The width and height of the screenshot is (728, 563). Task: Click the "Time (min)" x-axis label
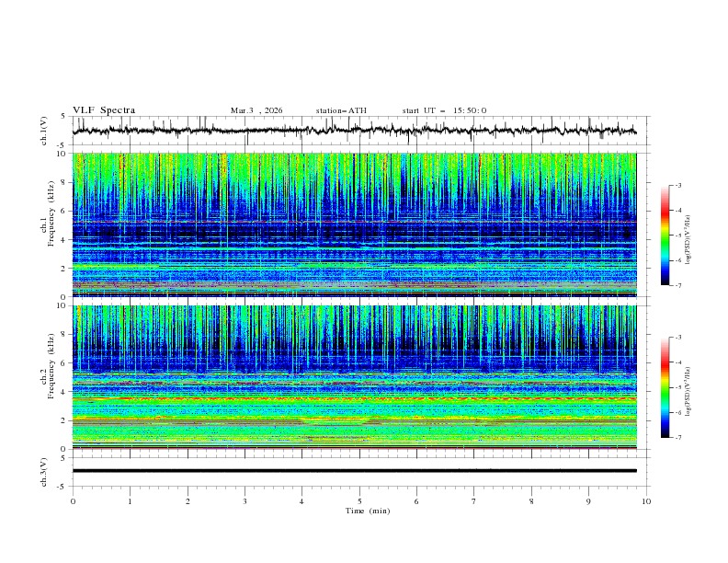click(368, 511)
